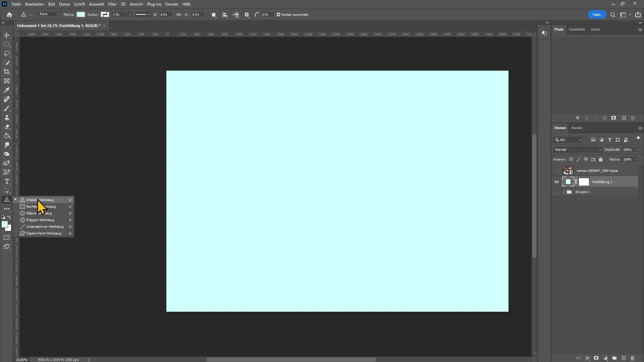The height and width of the screenshot is (362, 644).
Task: Open the Ebene menu
Action: tap(64, 4)
